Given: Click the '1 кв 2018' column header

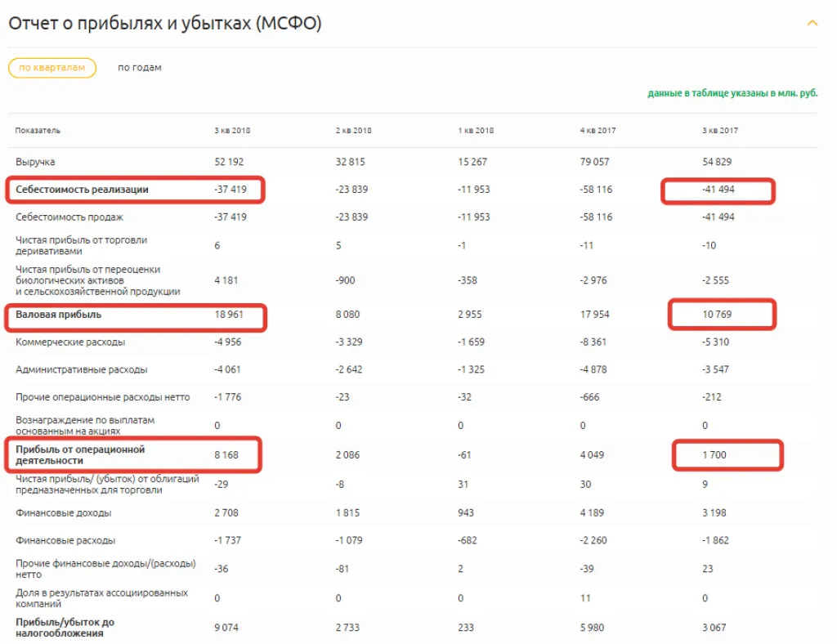Looking at the screenshot, I should (x=475, y=131).
